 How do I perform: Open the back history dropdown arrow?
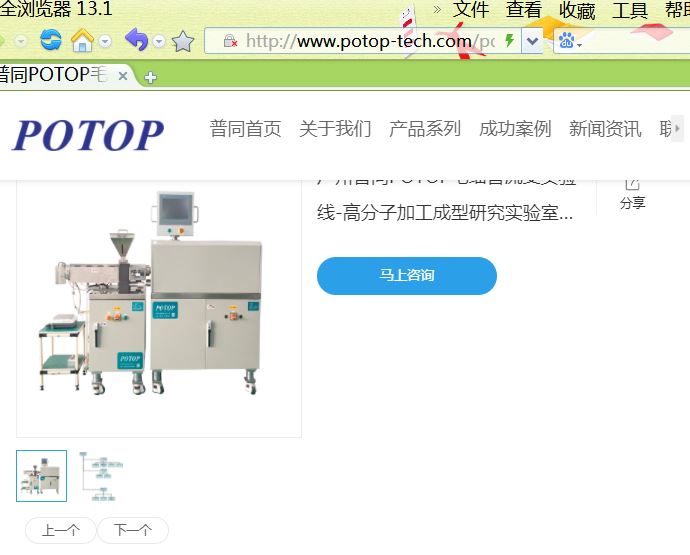pyautogui.click(x=158, y=41)
